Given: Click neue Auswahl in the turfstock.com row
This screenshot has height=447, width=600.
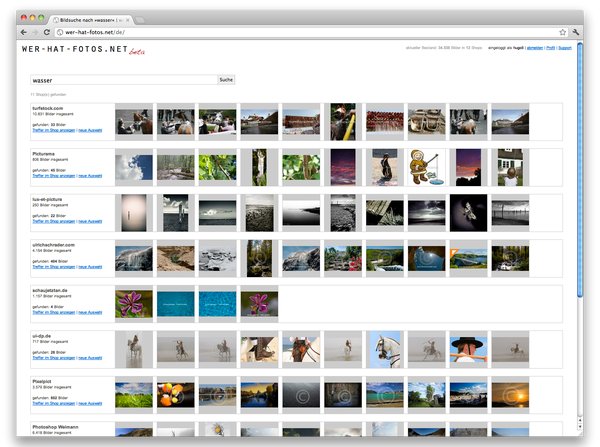Looking at the screenshot, I should (90, 130).
